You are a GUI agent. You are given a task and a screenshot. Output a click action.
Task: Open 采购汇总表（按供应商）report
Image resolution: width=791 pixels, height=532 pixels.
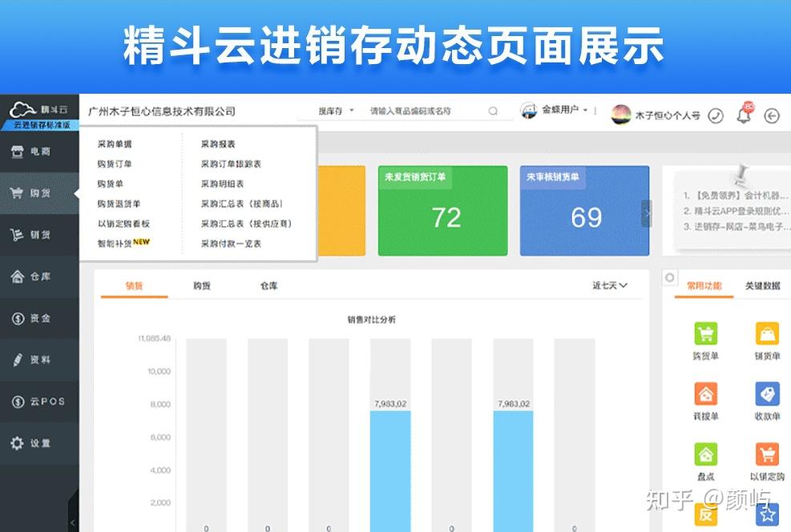pyautogui.click(x=246, y=224)
